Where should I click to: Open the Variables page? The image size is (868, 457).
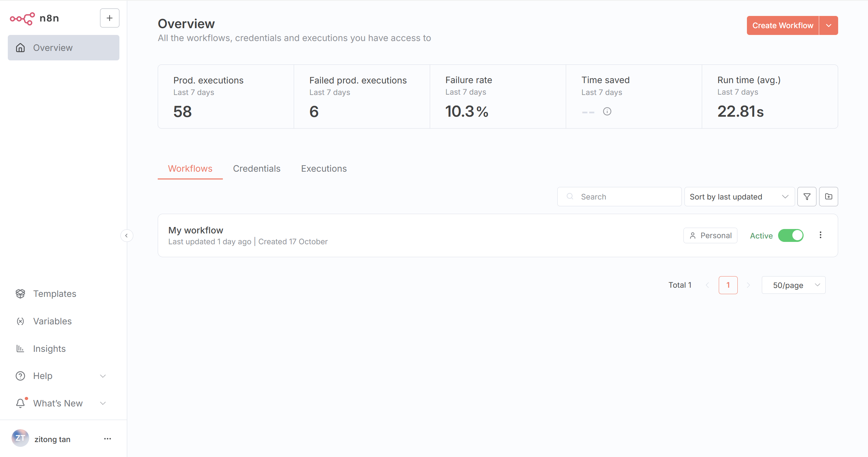click(52, 321)
